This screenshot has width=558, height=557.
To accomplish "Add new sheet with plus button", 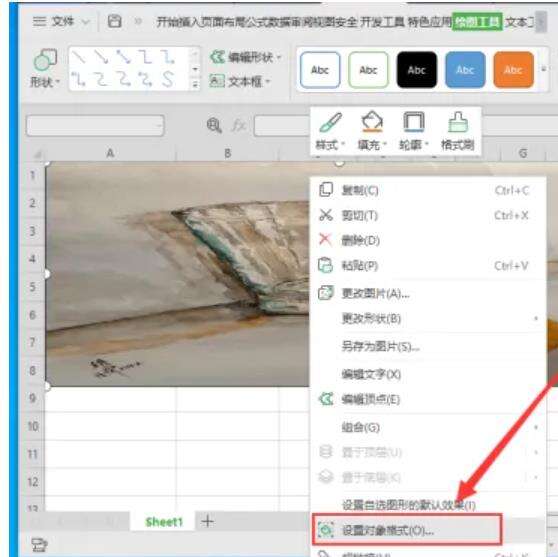I will tap(208, 522).
